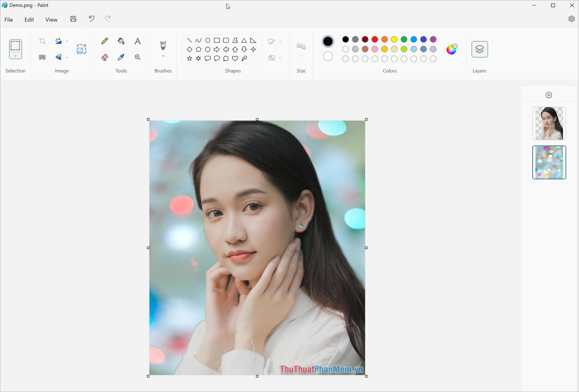Open the File menu
Image resolution: width=579 pixels, height=392 pixels.
tap(8, 19)
